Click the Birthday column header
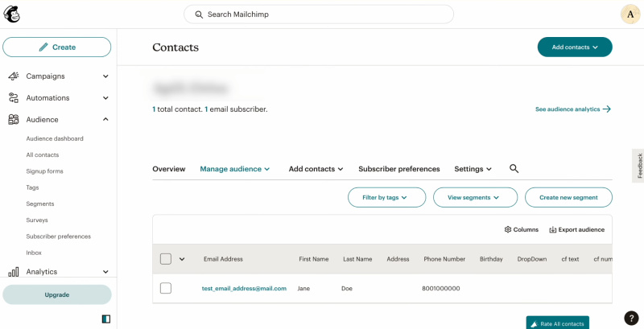644x329 pixels. 491,259
